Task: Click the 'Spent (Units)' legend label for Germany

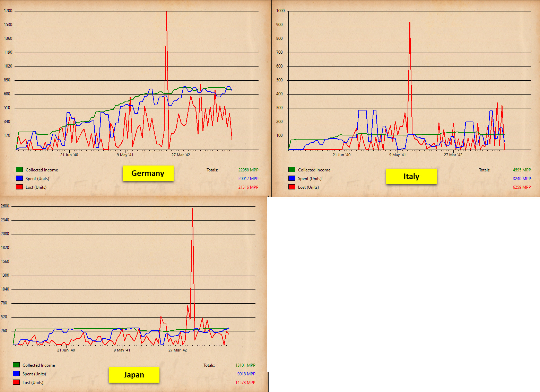Action: tap(37, 179)
